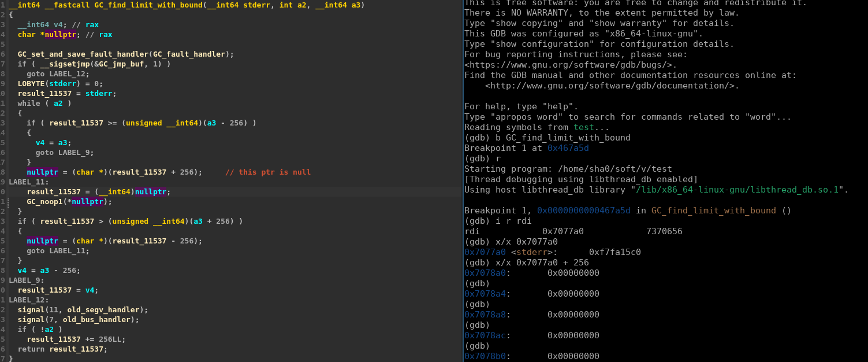
Task: Select the 'v4 = a3;' assignment
Action: (x=53, y=143)
